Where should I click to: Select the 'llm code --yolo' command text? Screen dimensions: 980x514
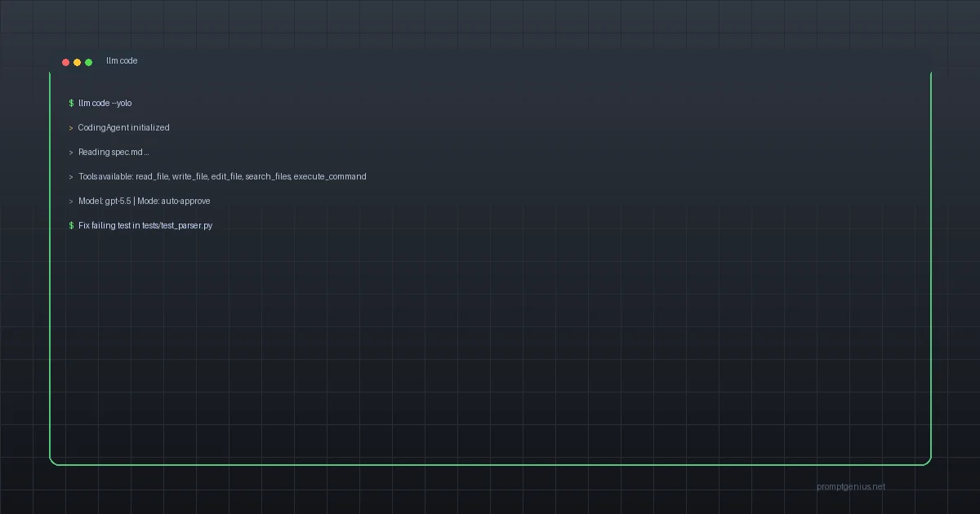(x=105, y=104)
